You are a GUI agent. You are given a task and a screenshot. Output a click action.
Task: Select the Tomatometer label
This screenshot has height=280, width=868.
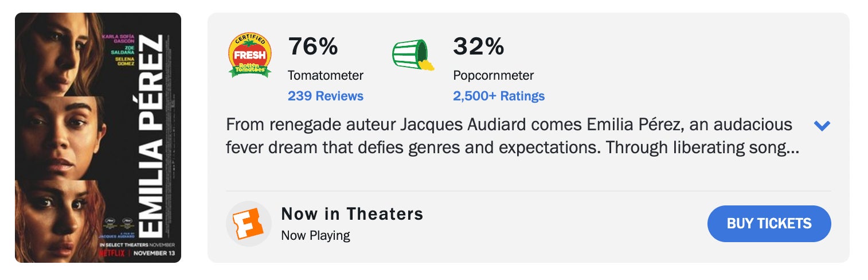(x=325, y=75)
